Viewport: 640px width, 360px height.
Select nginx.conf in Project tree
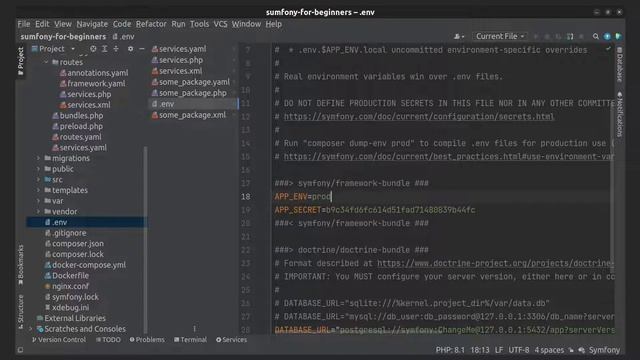click(67, 286)
